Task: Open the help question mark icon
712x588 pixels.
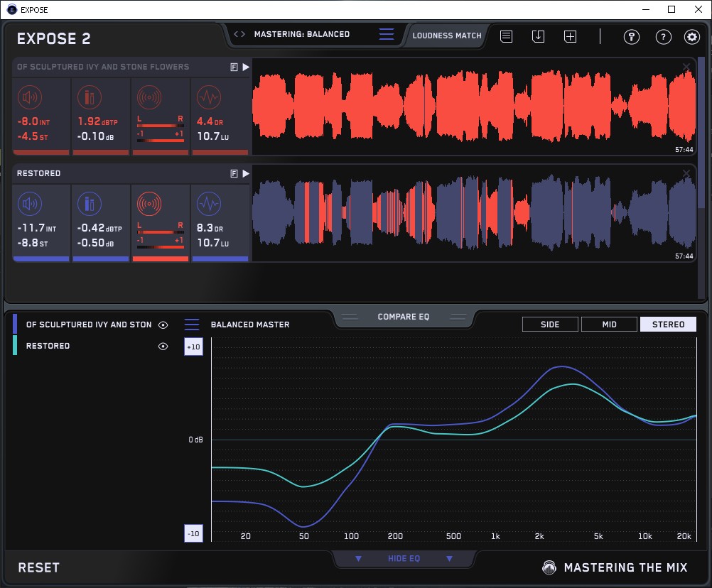Action: tap(664, 37)
